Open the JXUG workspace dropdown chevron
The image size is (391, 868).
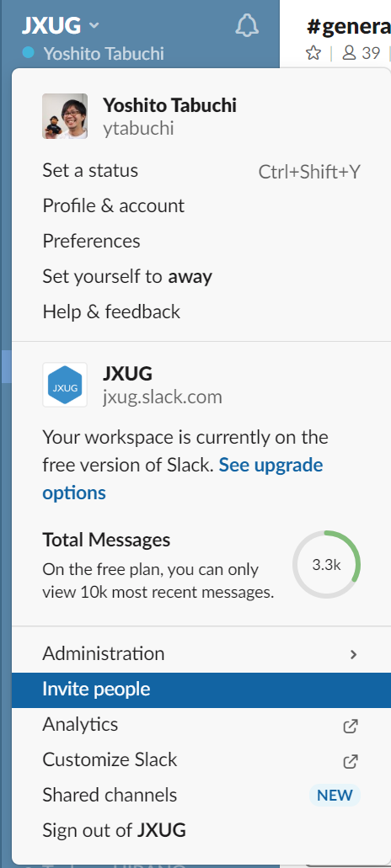[94, 25]
